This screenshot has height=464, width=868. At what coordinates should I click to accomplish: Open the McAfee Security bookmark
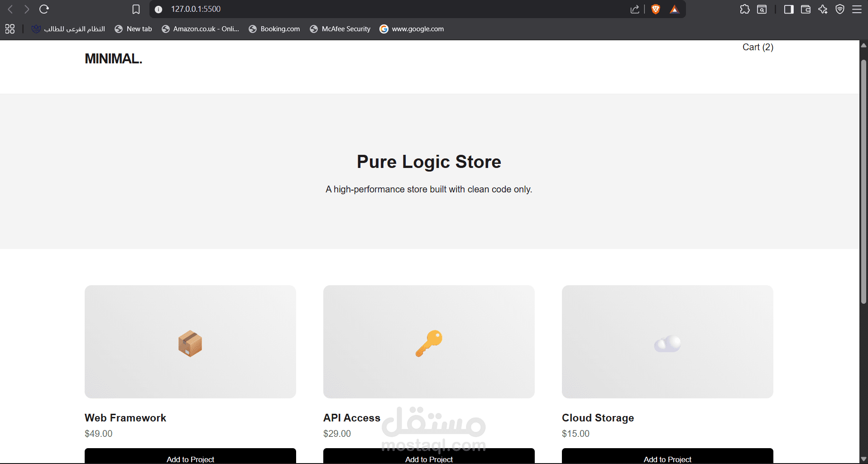click(x=340, y=29)
